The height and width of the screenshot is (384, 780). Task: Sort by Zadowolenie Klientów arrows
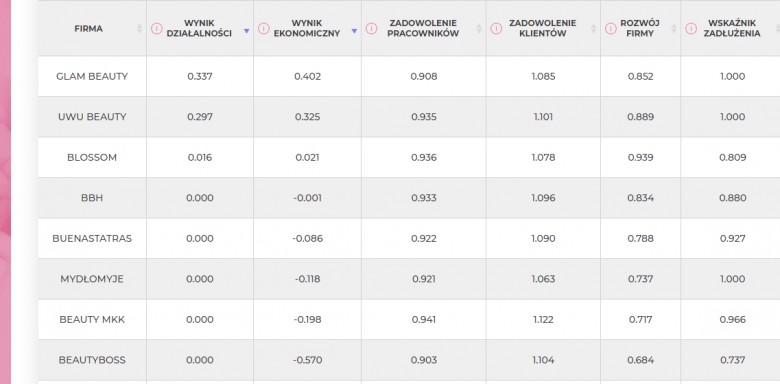click(593, 29)
